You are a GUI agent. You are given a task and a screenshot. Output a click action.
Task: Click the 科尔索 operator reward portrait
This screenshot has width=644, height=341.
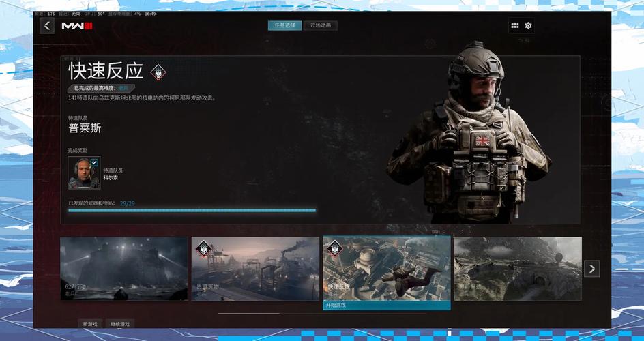point(84,173)
